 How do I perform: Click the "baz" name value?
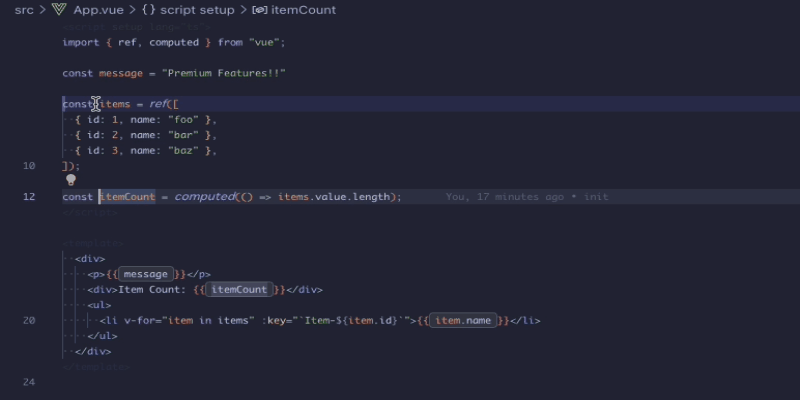coord(183,151)
